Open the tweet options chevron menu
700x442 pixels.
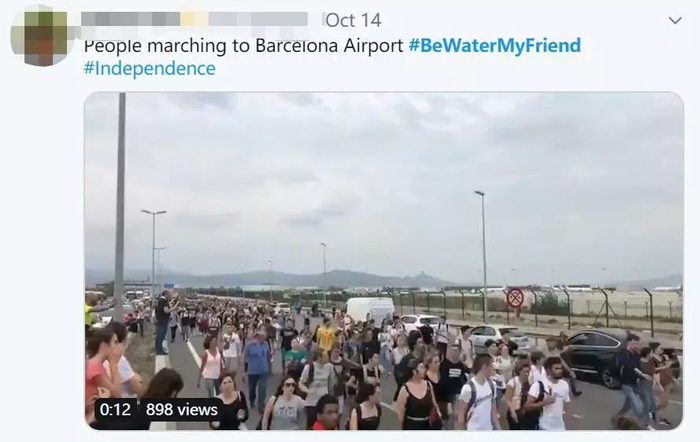coord(675,21)
